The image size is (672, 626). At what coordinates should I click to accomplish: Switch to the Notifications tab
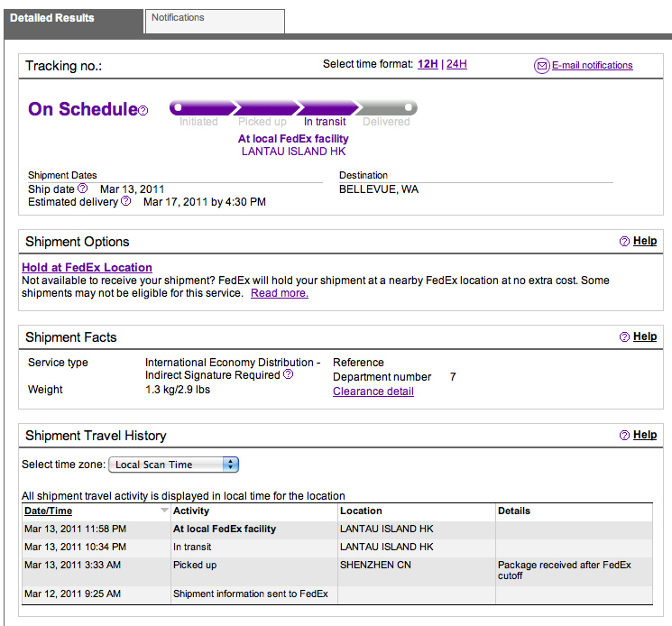[x=215, y=21]
